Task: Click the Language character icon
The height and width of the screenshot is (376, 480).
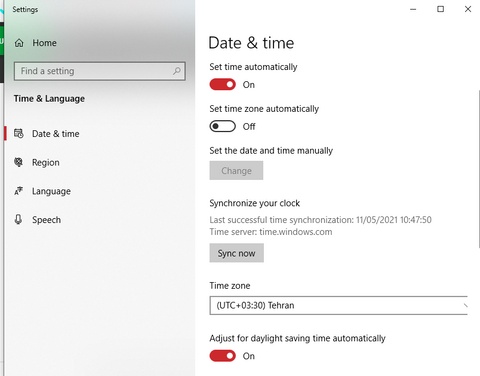Action: 19,191
